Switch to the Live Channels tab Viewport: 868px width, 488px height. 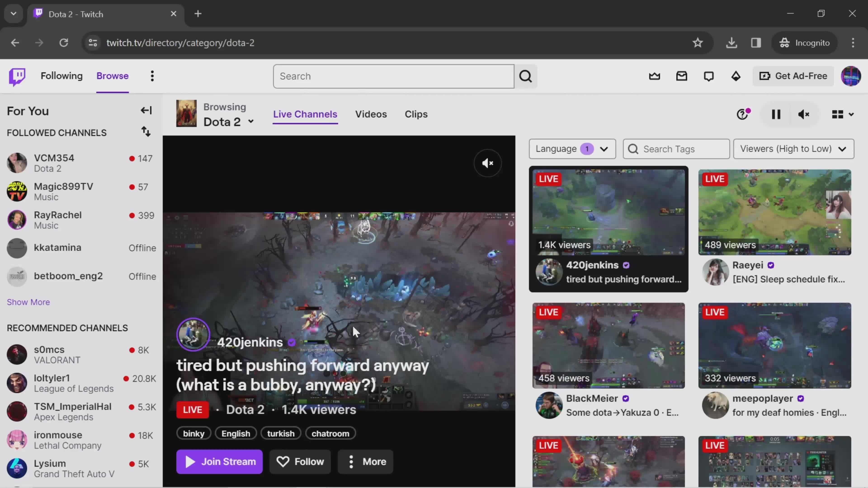point(305,114)
